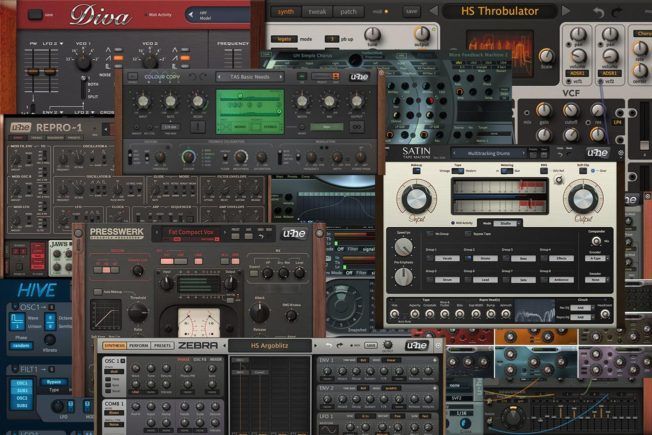The width and height of the screenshot is (652, 435).
Task: Select the PRESETS tab in Zebra
Action: click(162, 346)
